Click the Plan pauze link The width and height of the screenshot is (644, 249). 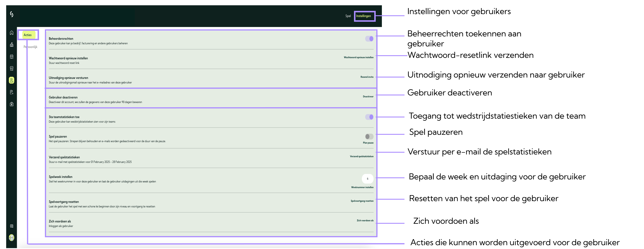pos(368,143)
